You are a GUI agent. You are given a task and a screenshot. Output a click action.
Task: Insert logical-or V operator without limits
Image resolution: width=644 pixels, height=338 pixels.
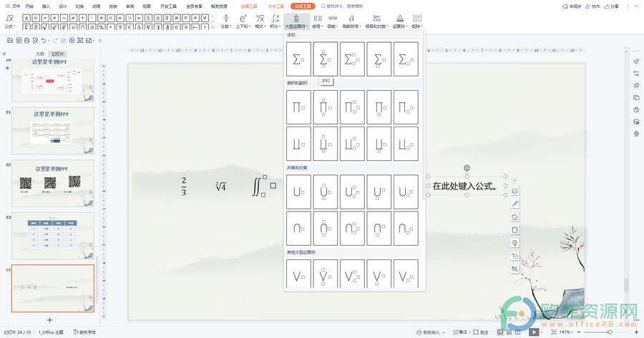coord(298,274)
